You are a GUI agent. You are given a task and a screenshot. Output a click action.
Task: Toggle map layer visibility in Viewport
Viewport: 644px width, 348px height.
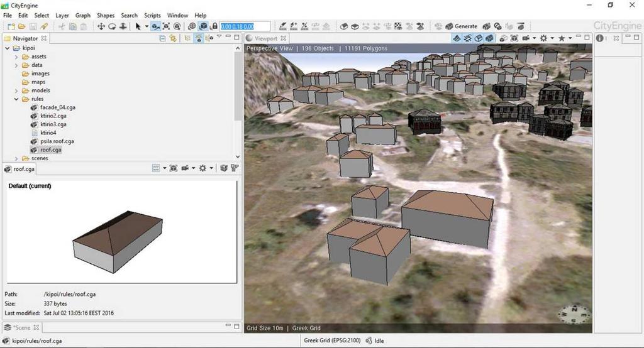click(x=457, y=38)
